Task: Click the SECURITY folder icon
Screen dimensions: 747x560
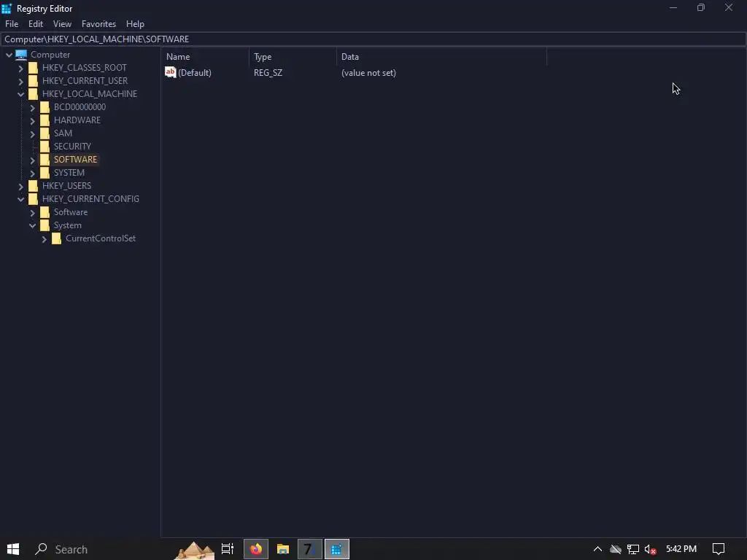Action: pos(44,146)
